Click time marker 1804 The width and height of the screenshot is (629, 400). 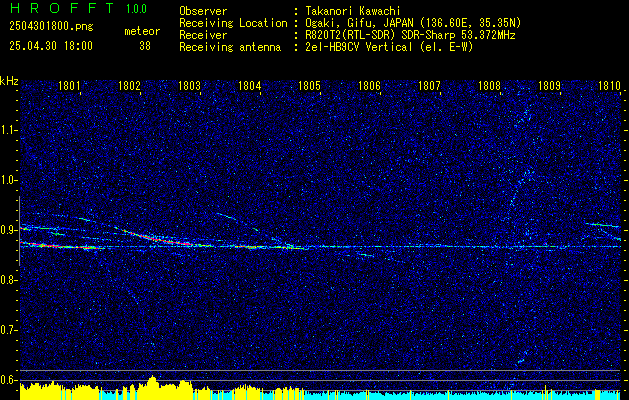coord(250,85)
